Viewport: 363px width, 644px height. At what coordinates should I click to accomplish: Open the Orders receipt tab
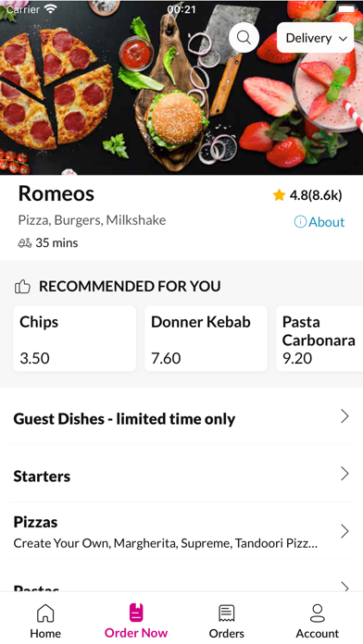[227, 621]
